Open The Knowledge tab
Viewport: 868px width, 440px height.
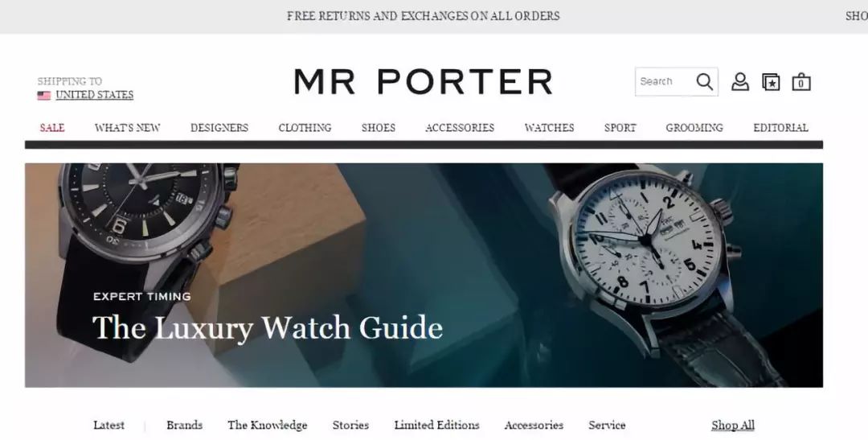(268, 425)
